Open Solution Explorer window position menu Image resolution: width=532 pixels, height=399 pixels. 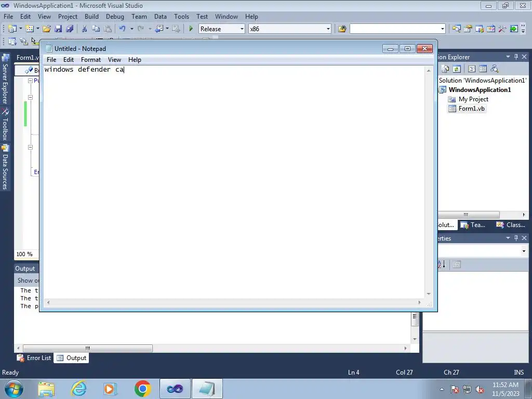click(508, 57)
